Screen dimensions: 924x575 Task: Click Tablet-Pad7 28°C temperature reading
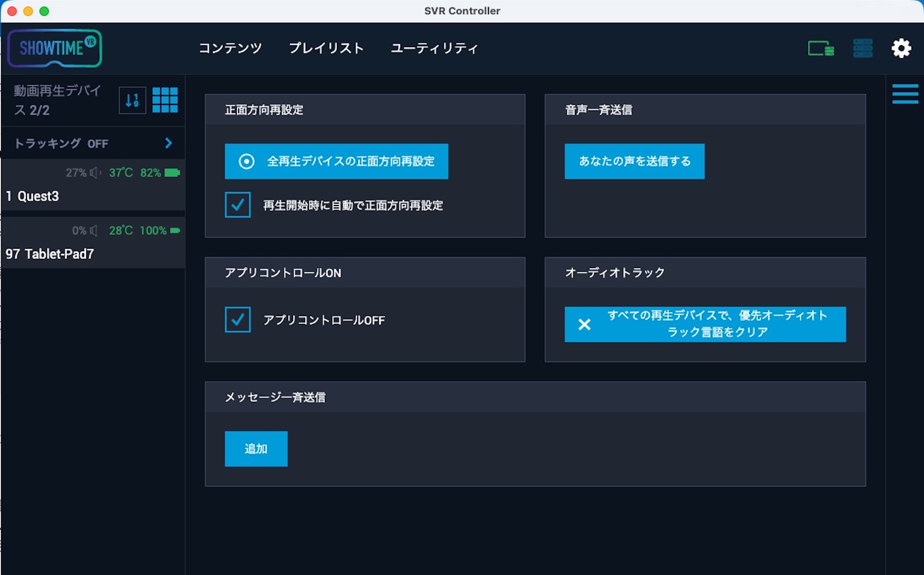[x=121, y=230]
